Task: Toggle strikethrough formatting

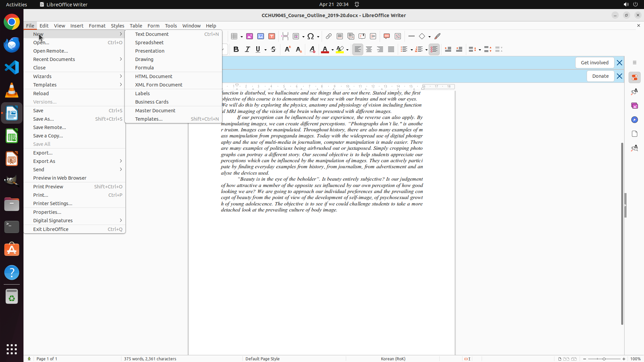Action: coord(273,50)
